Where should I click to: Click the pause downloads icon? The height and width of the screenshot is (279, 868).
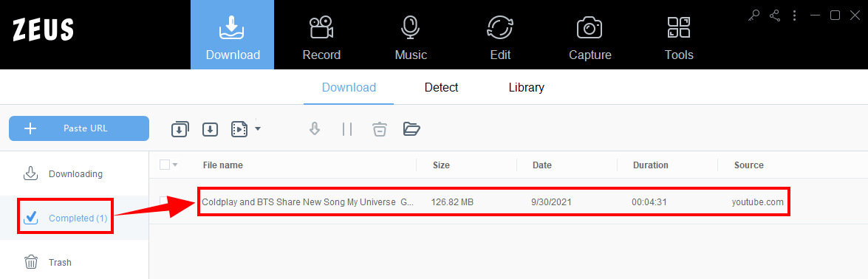[347, 129]
